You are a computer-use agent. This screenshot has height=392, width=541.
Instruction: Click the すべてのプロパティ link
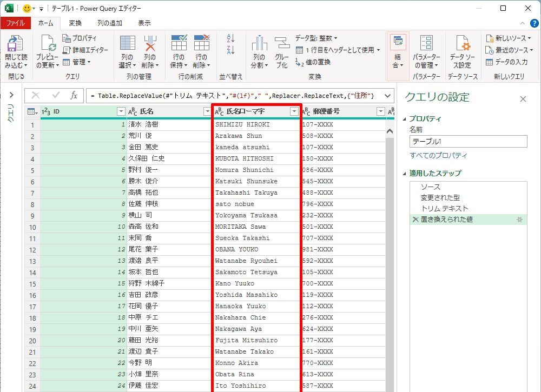click(438, 156)
